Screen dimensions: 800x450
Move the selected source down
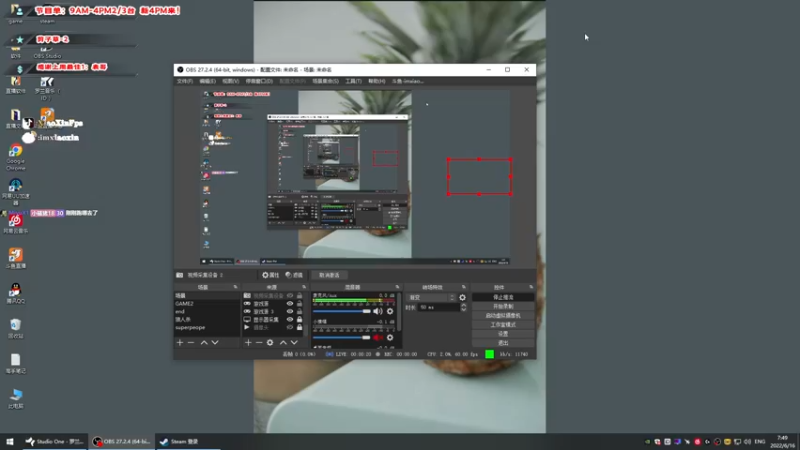(294, 343)
